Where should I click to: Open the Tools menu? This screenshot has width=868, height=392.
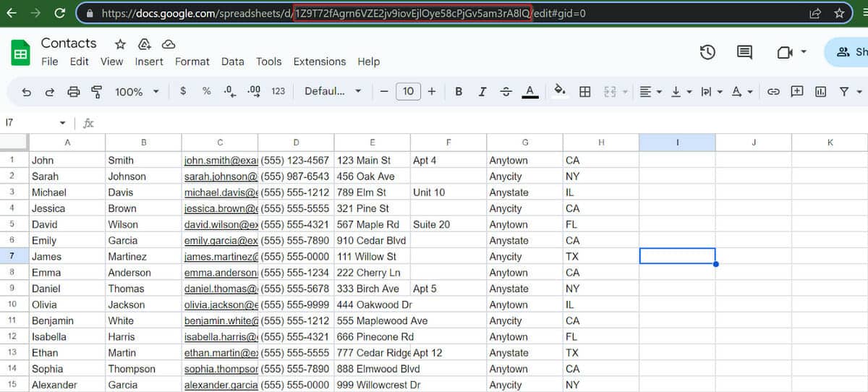(x=269, y=61)
